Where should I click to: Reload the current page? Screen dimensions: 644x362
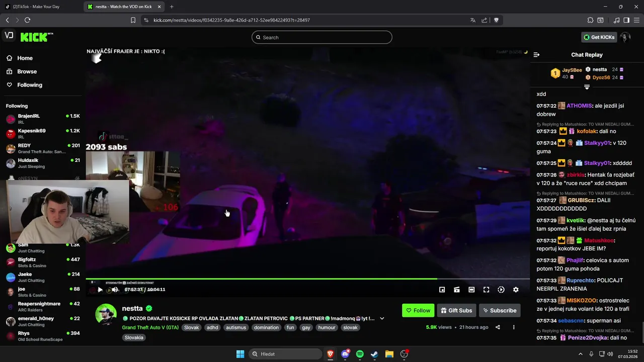tap(27, 20)
